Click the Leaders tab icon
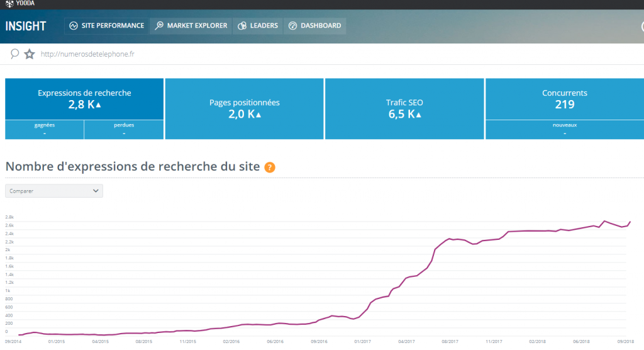 coord(241,26)
